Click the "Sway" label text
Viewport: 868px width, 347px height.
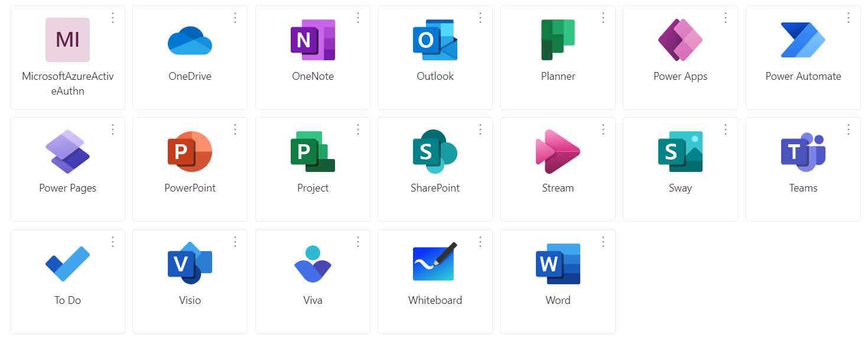(x=680, y=188)
